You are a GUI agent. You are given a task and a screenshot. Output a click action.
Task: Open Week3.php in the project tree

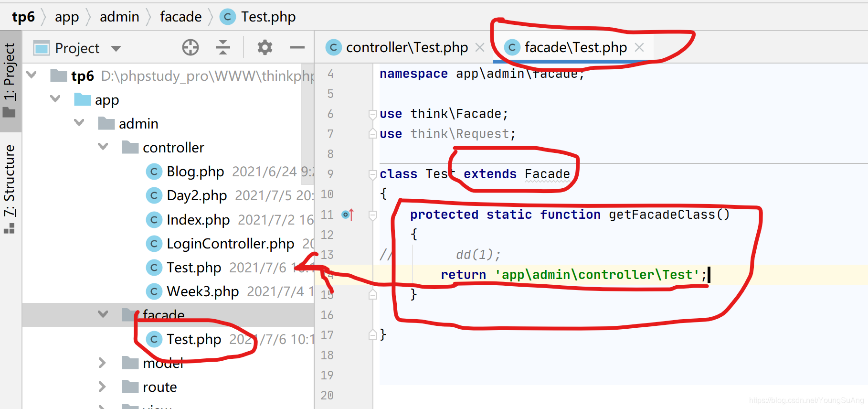pos(202,291)
